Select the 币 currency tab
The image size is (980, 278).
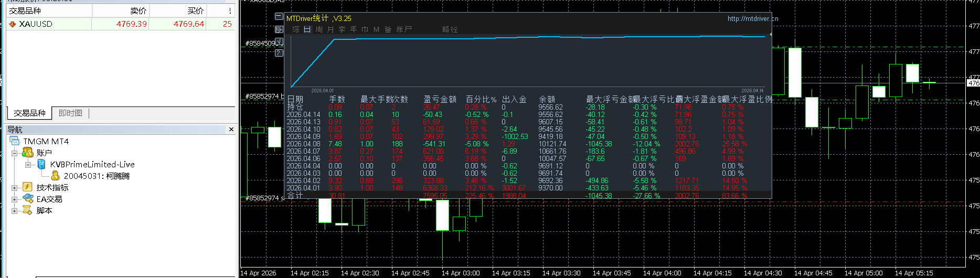[365, 29]
